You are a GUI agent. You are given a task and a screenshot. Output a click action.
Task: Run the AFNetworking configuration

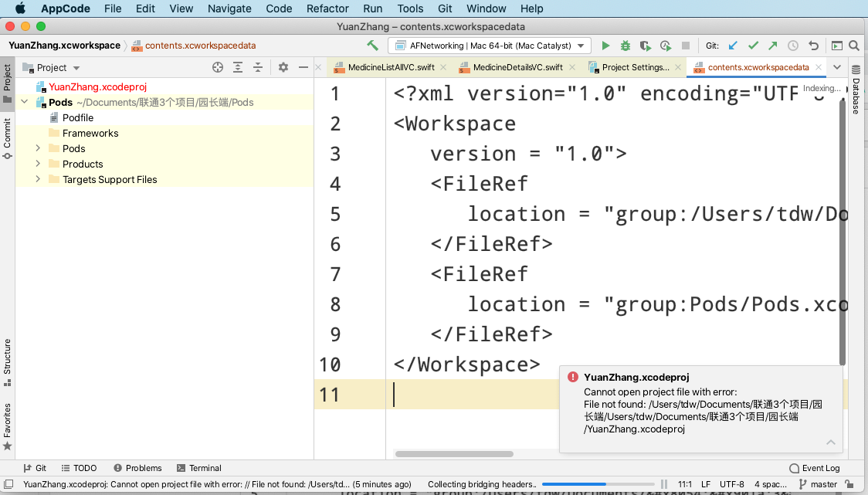pos(605,46)
